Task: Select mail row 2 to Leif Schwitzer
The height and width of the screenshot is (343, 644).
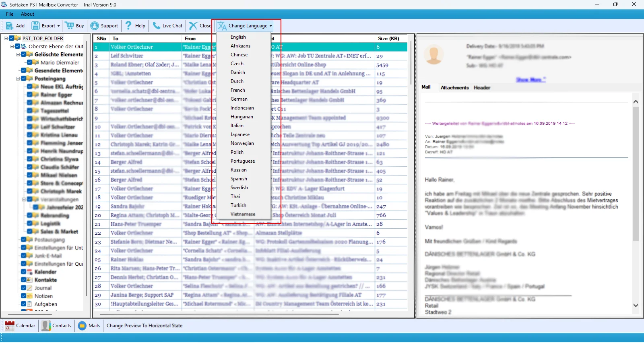Action: [250, 56]
